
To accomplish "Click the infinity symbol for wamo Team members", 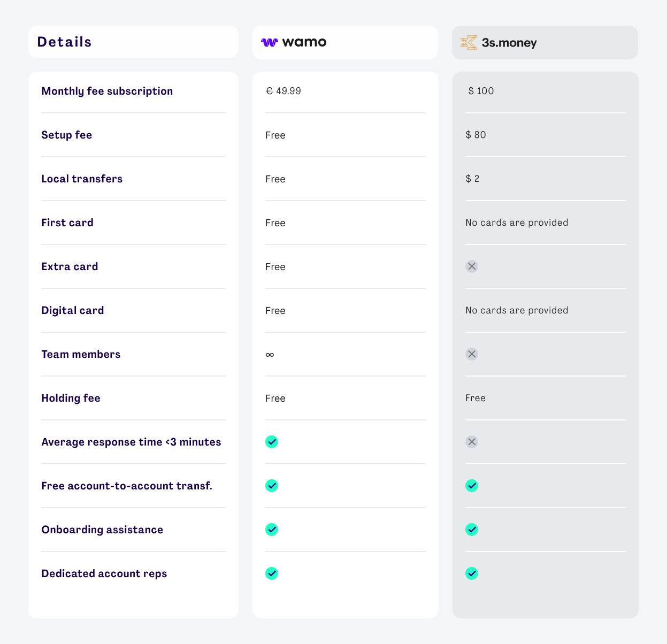I will point(270,355).
